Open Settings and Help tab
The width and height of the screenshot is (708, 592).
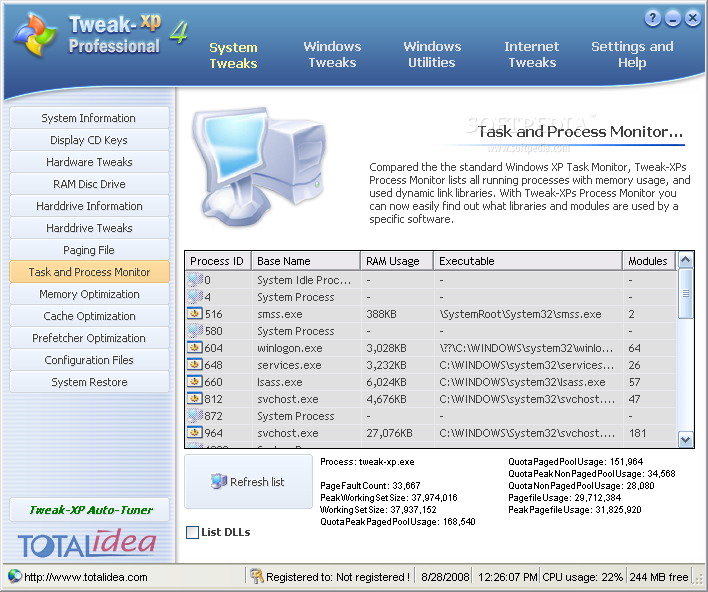632,55
